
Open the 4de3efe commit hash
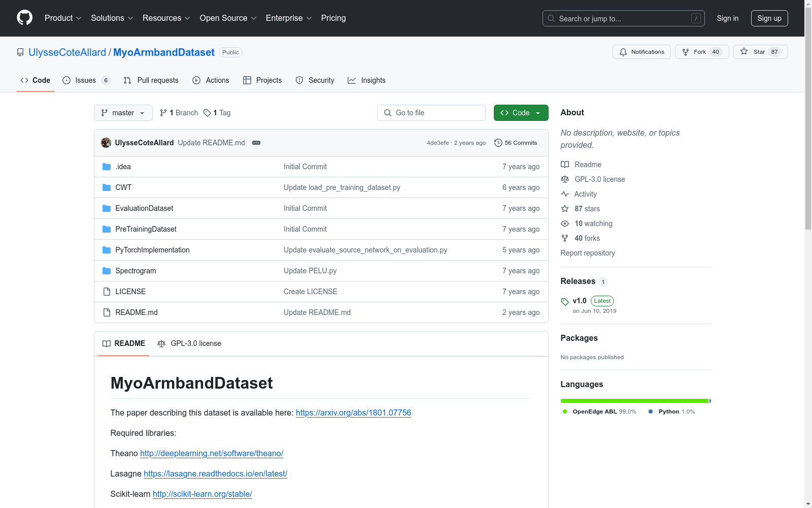(x=437, y=143)
